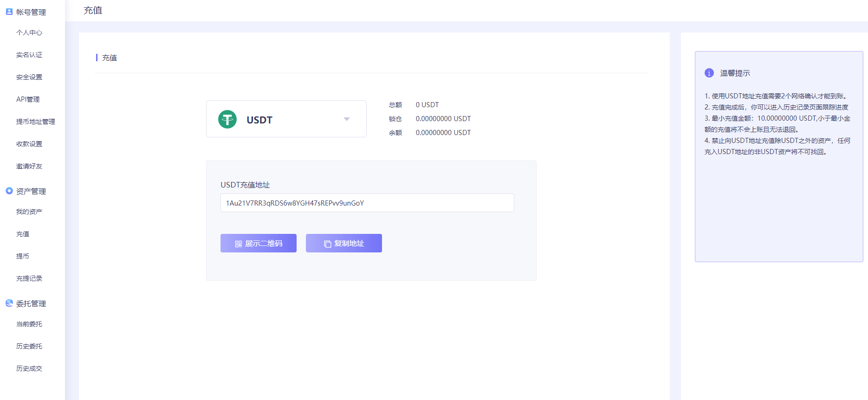Open the USDT coin selector box

286,119
